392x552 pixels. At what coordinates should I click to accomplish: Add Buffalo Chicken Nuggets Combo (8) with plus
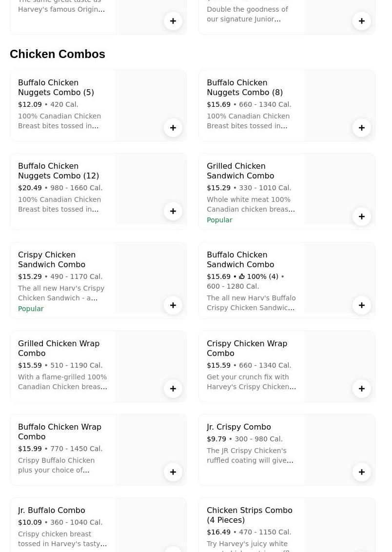[x=362, y=128]
